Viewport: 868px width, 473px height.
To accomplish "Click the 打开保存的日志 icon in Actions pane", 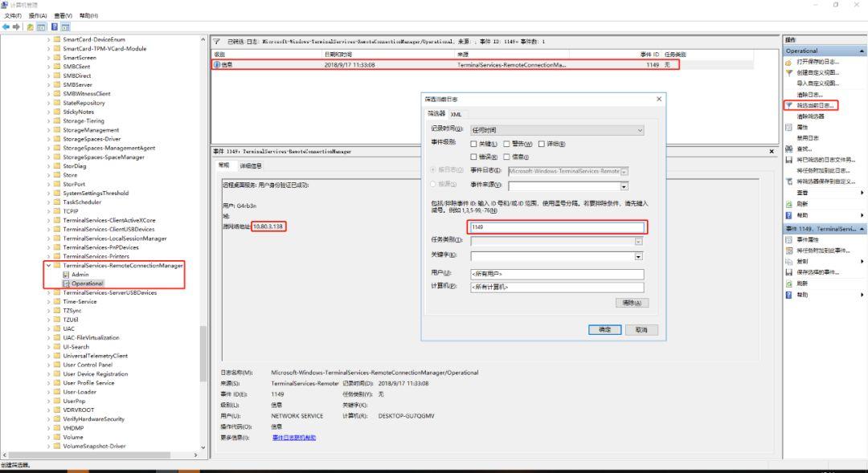I will click(x=789, y=62).
